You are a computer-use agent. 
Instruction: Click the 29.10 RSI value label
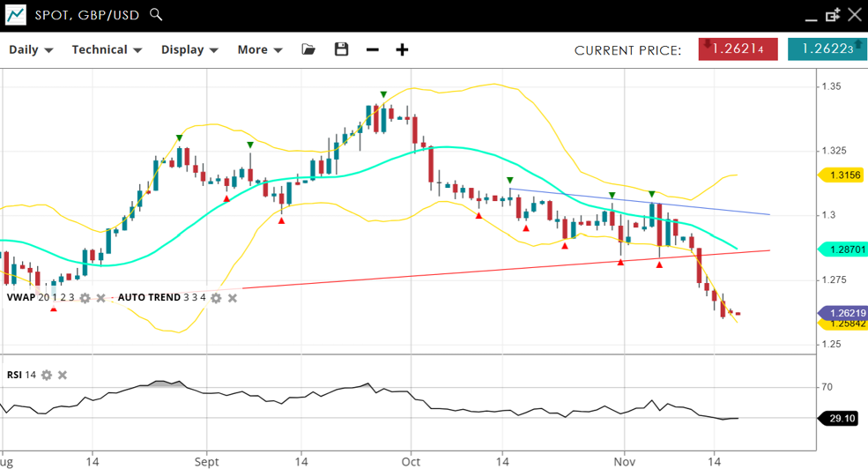tap(843, 419)
